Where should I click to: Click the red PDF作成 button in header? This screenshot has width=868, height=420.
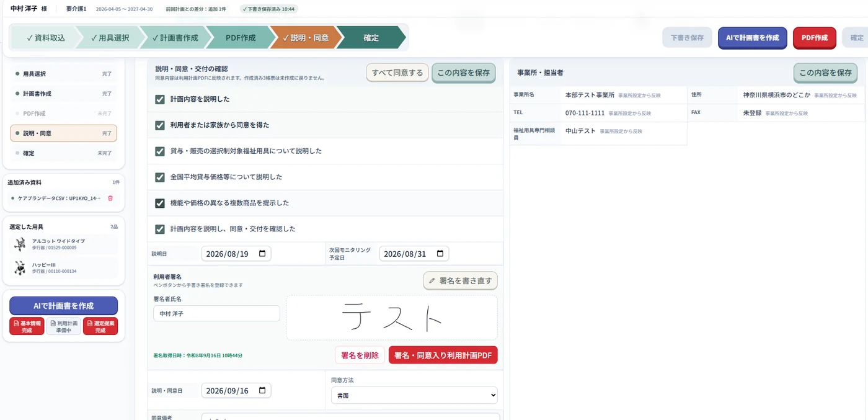coord(815,38)
